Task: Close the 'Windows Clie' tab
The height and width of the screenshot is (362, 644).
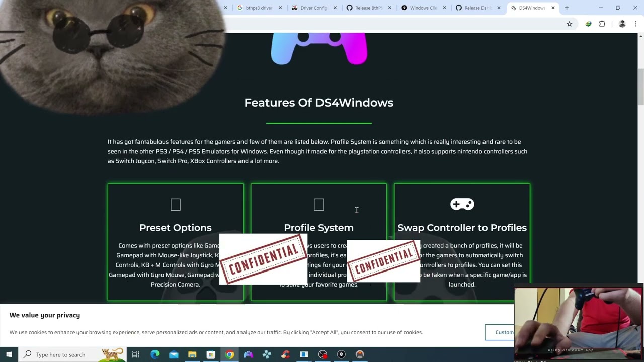Action: tap(444, 8)
